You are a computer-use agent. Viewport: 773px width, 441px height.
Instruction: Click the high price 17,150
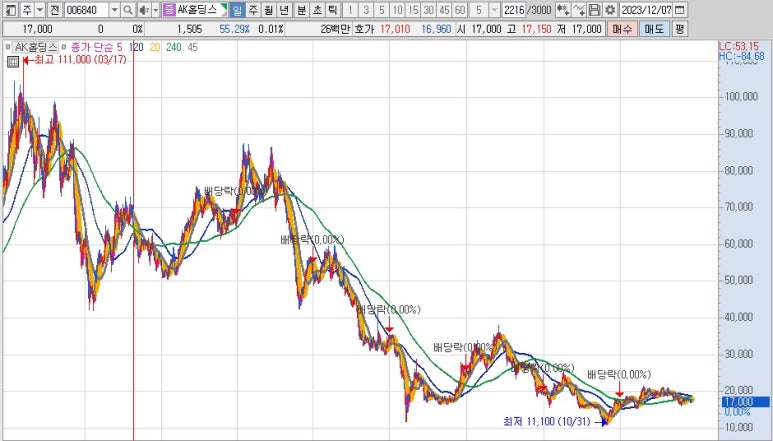(536, 29)
